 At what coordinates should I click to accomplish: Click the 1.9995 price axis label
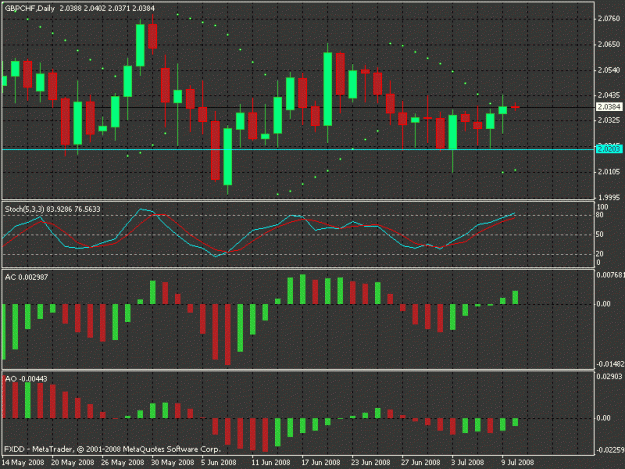[x=609, y=197]
